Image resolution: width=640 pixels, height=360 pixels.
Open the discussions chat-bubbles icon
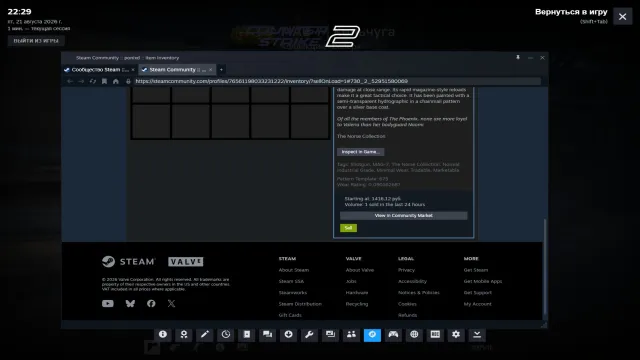point(267,335)
